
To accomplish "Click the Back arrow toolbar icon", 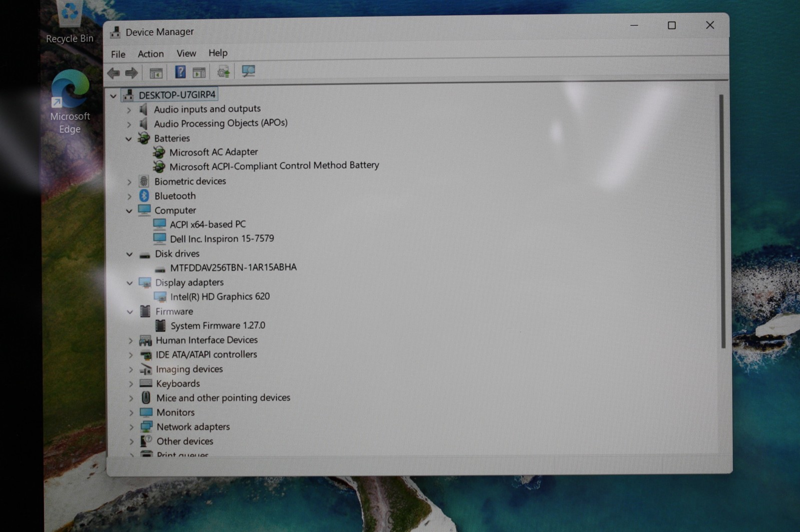I will tap(114, 73).
